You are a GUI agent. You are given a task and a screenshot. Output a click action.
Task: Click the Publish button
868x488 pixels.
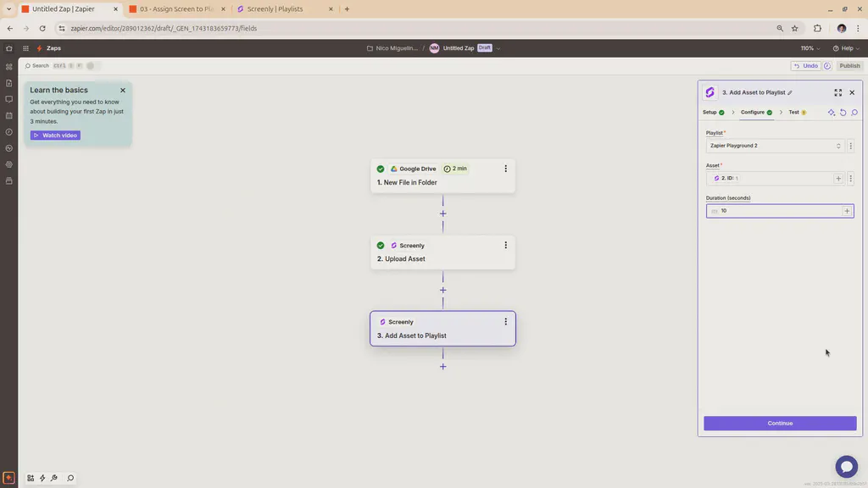tap(849, 65)
